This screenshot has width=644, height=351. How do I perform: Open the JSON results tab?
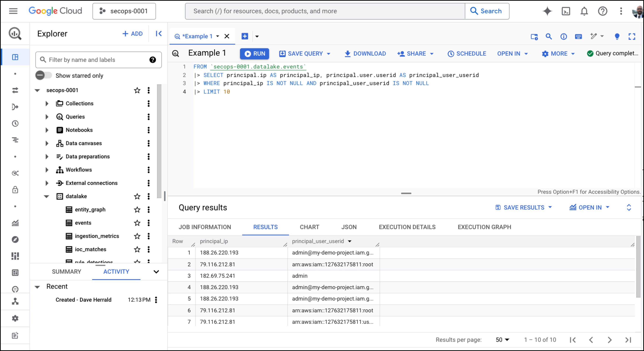(349, 227)
